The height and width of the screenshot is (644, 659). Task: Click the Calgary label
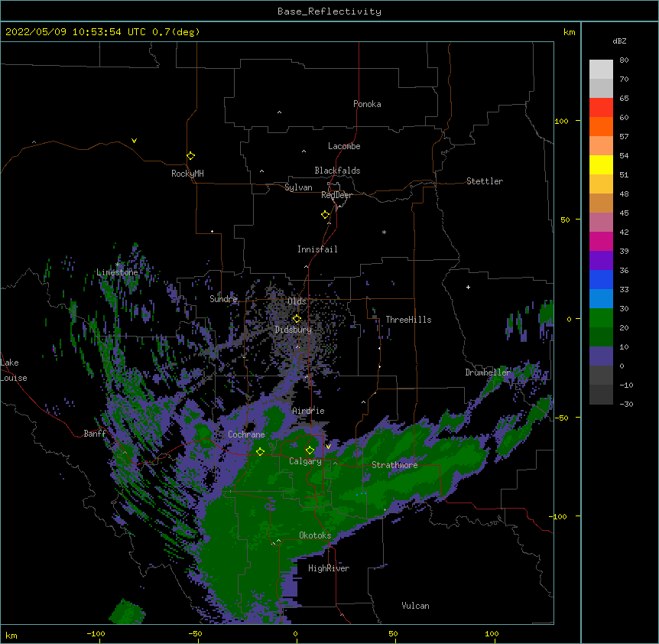(305, 461)
